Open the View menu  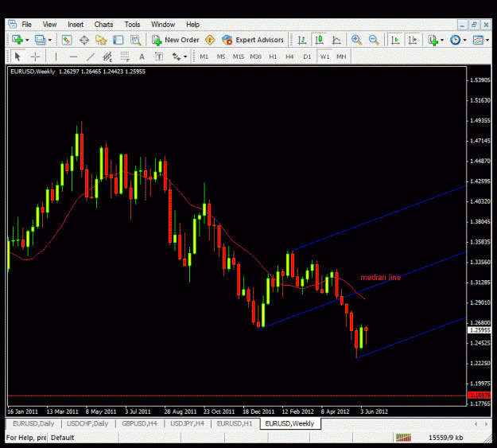[49, 25]
